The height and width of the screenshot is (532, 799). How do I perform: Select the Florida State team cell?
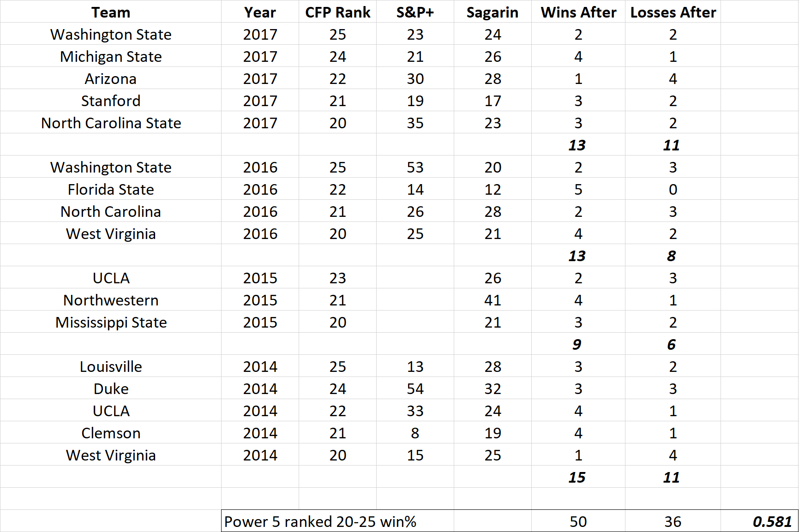[x=111, y=189]
